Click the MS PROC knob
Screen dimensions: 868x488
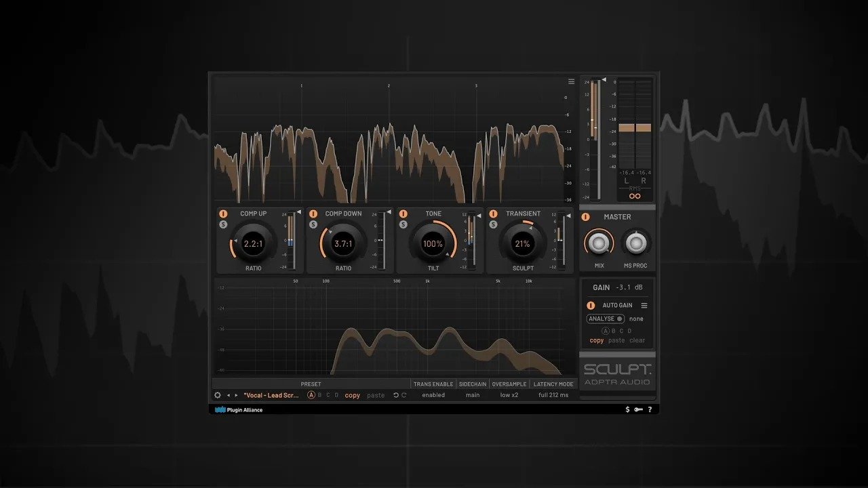click(636, 243)
